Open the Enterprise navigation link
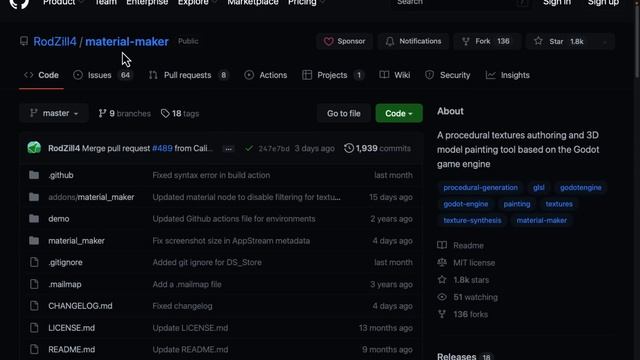 [147, 2]
